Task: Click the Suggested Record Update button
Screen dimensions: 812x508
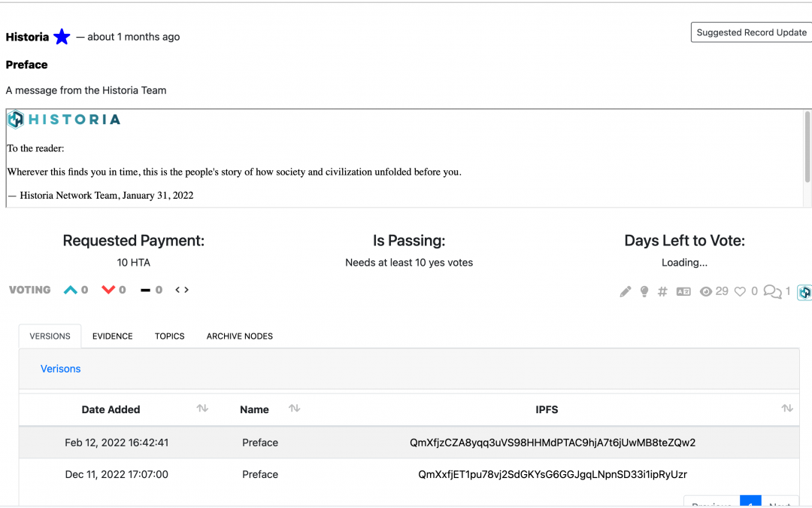Action: 751,32
